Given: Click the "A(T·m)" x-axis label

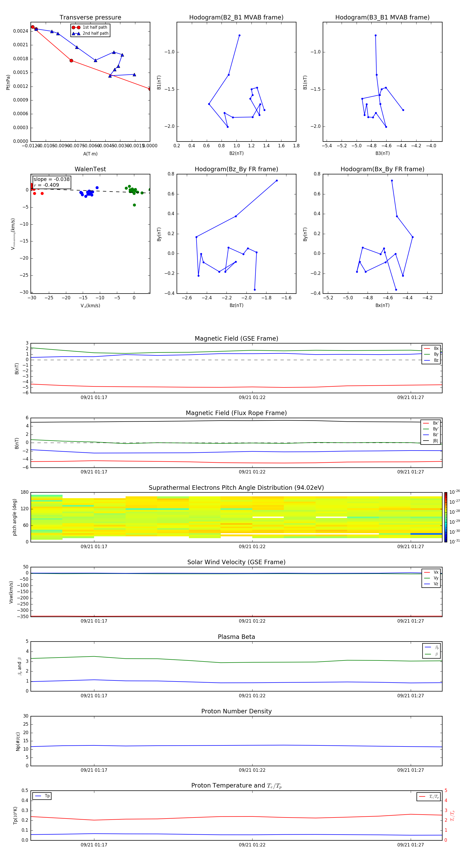Looking at the screenshot, I should pos(90,154).
